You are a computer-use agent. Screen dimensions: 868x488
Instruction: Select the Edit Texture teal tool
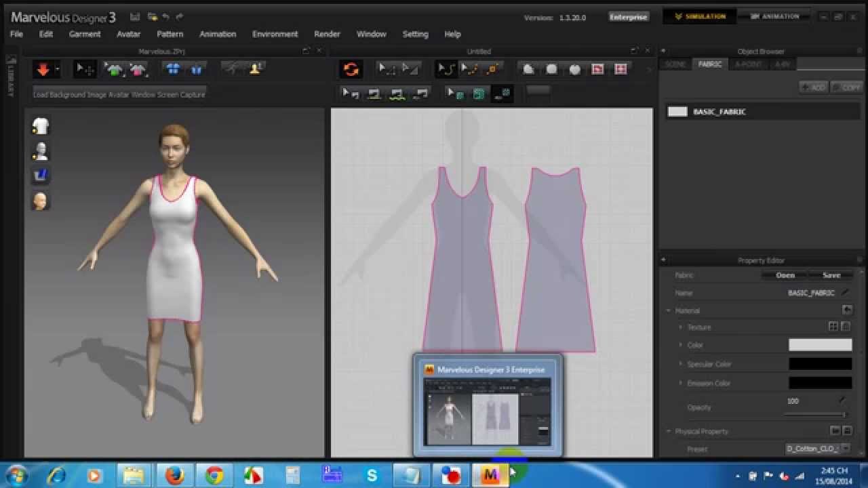coord(456,94)
